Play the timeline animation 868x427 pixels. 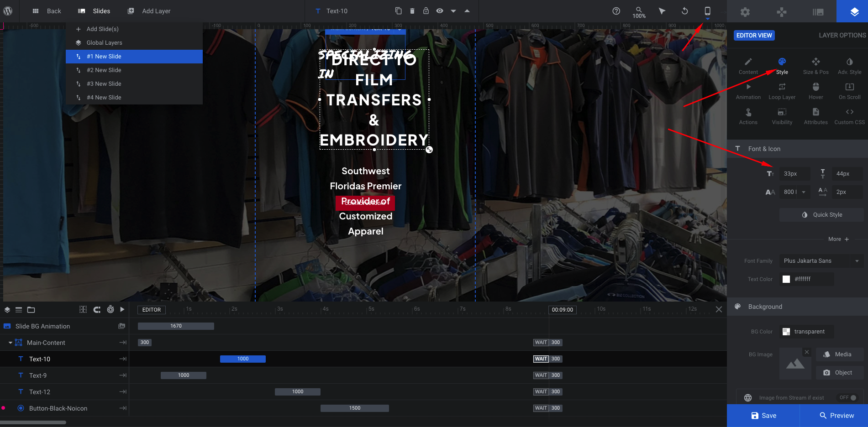pyautogui.click(x=122, y=309)
